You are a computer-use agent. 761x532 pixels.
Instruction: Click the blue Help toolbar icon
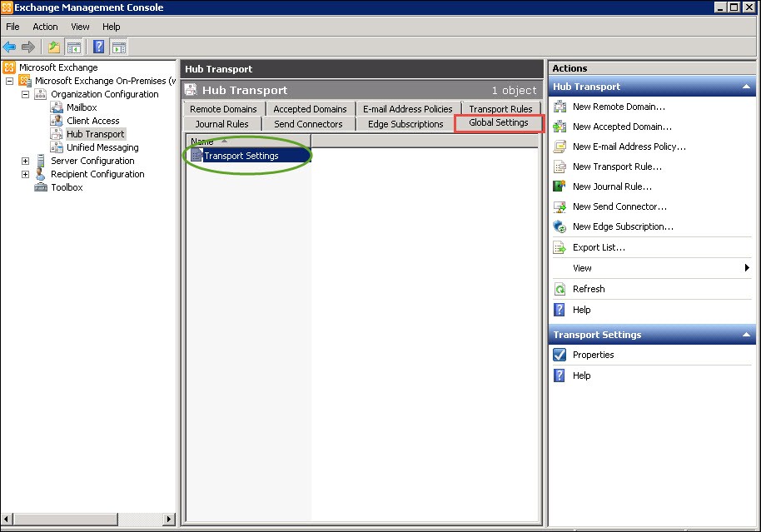[98, 47]
